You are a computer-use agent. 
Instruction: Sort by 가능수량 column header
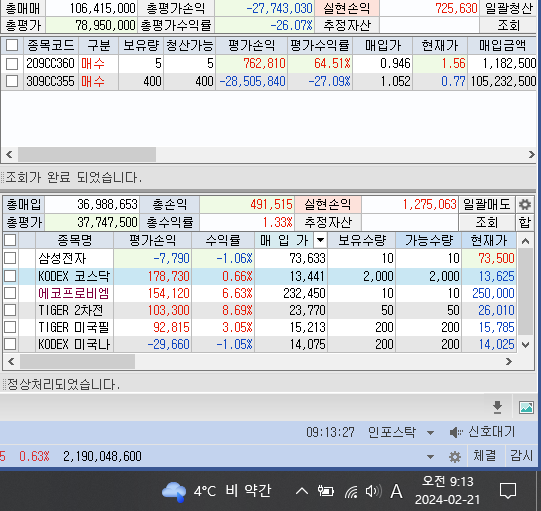pyautogui.click(x=428, y=240)
